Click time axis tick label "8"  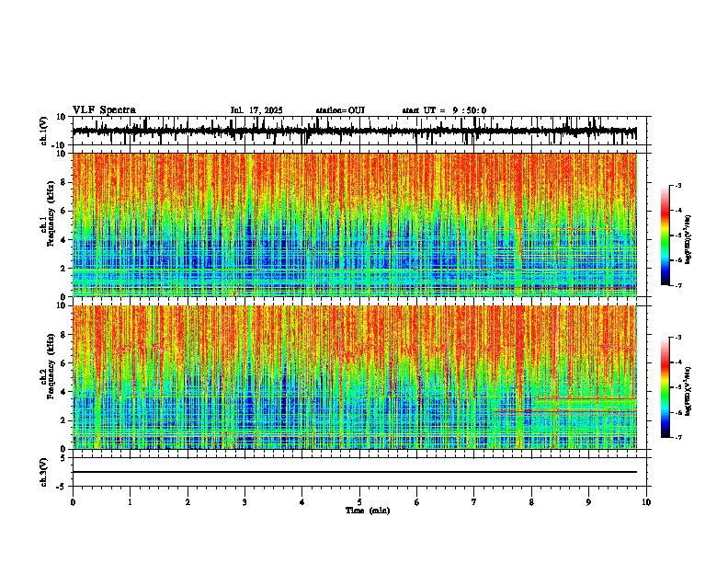[x=531, y=502]
